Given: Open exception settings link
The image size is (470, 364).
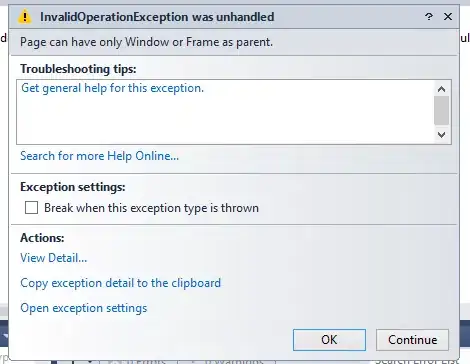Looking at the screenshot, I should point(84,308).
